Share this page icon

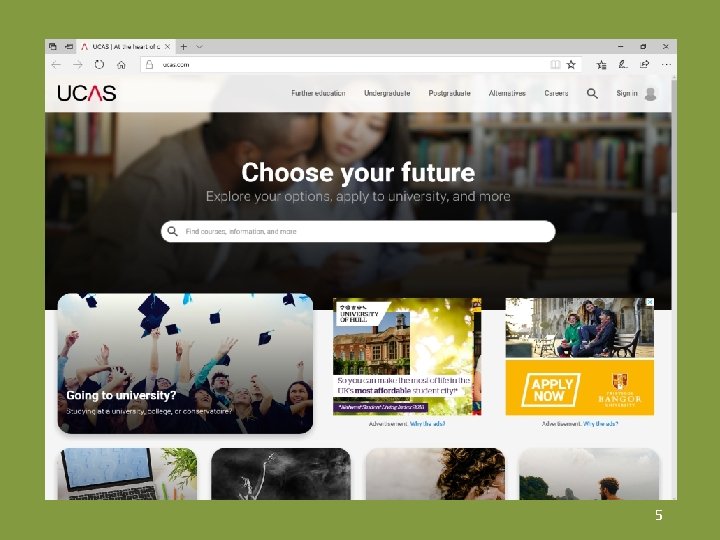click(x=644, y=65)
